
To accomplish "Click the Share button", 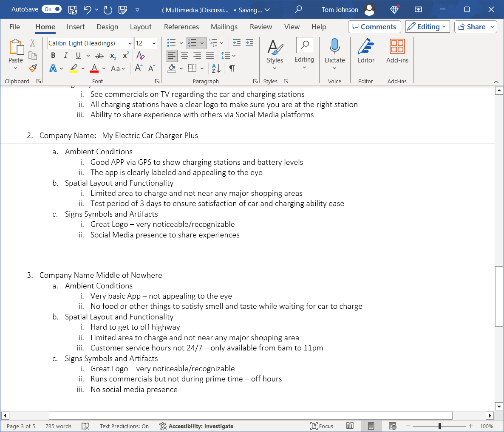I will tap(472, 27).
